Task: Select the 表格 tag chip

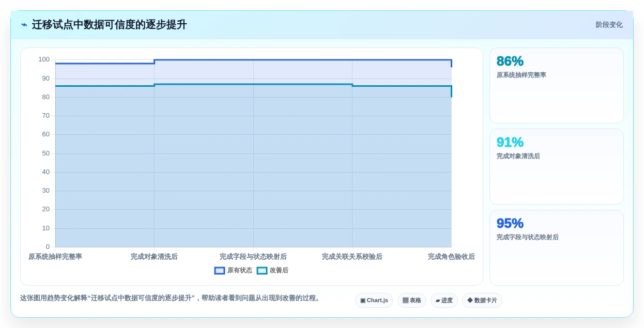Action: [412, 301]
